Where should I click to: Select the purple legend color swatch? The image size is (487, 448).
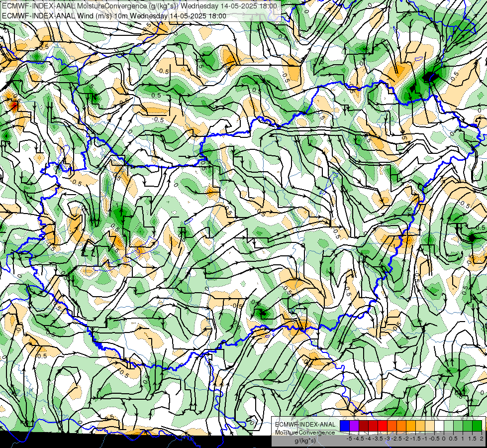tap(354, 426)
